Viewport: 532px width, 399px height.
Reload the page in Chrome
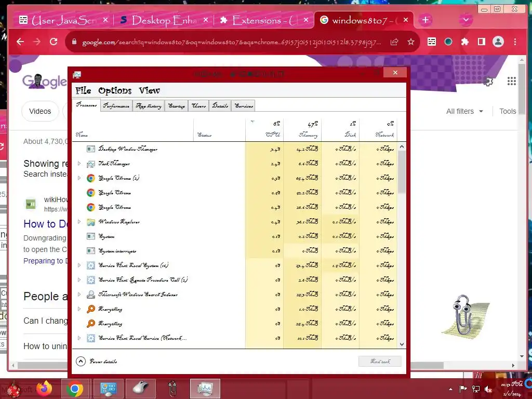coord(54,42)
